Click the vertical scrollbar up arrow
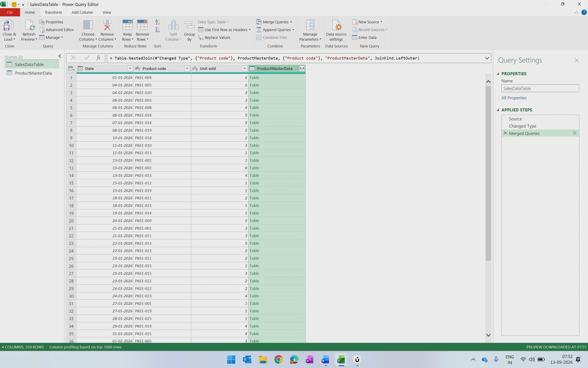 coord(488,81)
